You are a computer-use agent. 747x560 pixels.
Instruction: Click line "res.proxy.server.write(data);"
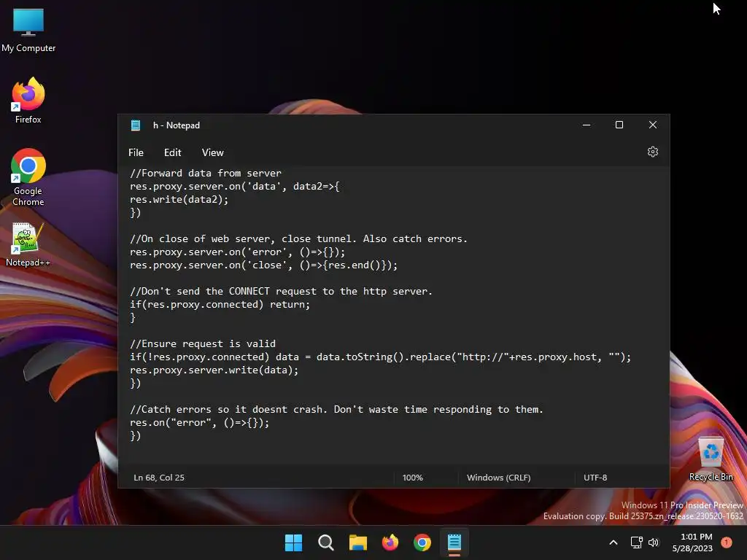click(x=214, y=370)
